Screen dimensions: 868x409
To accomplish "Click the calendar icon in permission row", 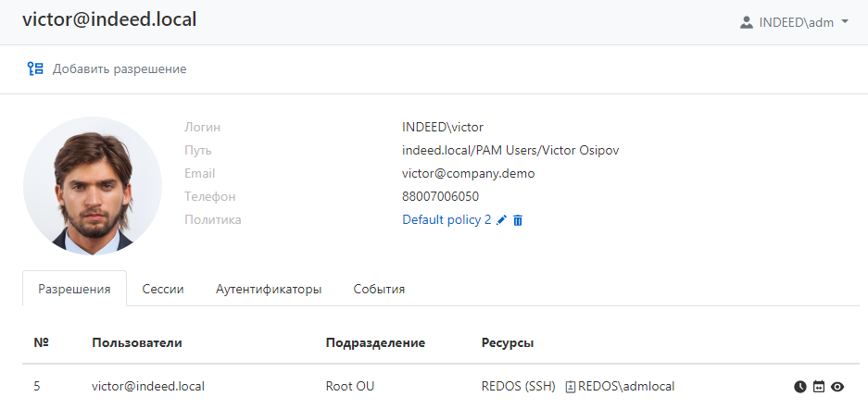I will [819, 387].
